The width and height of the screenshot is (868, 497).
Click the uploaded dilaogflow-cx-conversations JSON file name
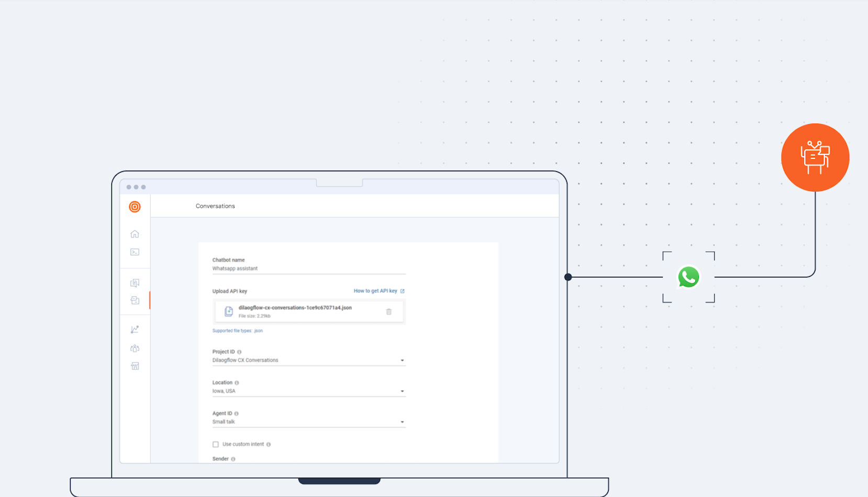pyautogui.click(x=295, y=308)
